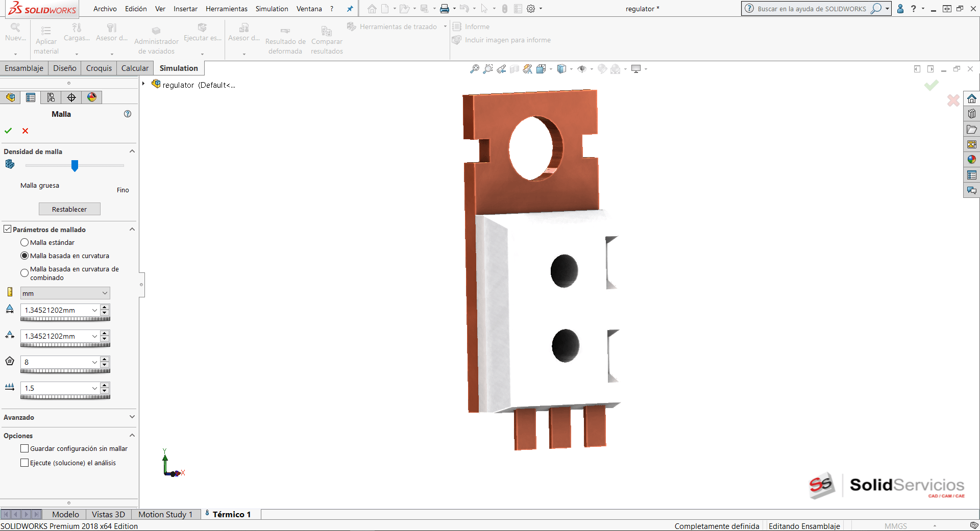This screenshot has height=531, width=980.
Task: Open the options gear icon
Action: click(531, 9)
